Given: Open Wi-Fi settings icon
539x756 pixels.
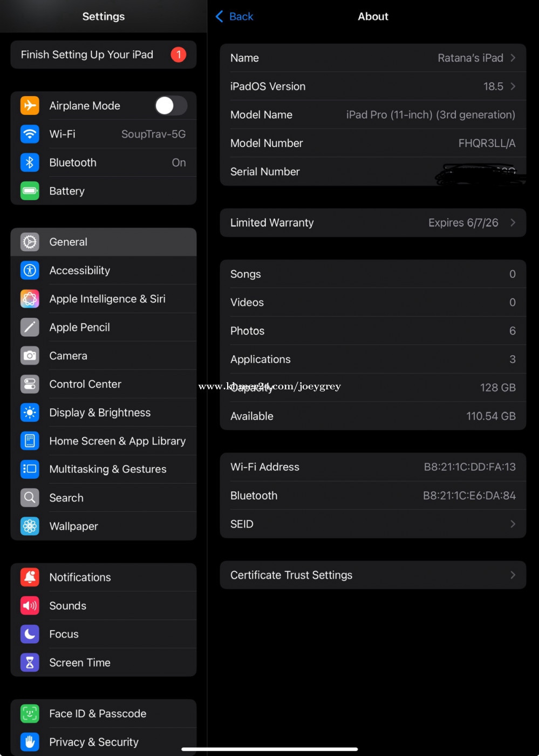Looking at the screenshot, I should [30, 134].
